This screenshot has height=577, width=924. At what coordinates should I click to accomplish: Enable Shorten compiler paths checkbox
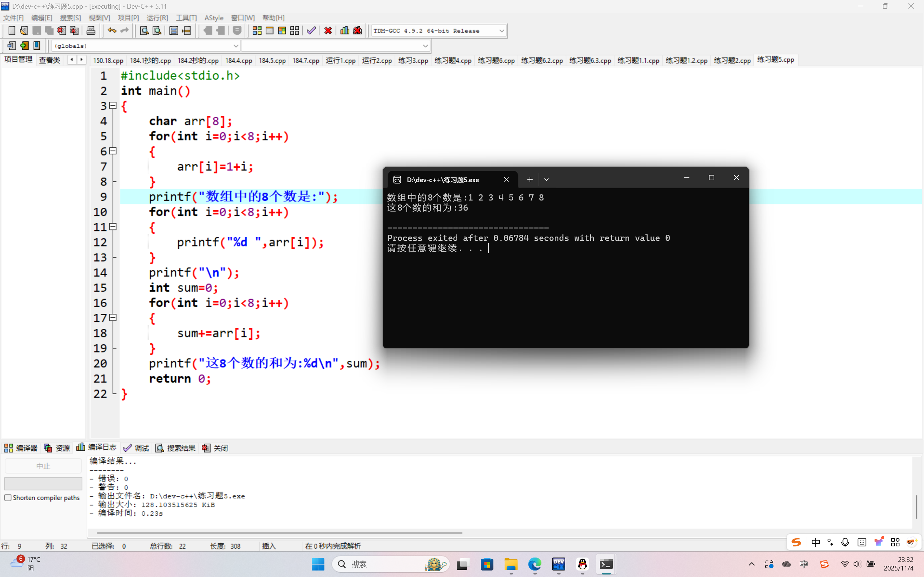pos(8,498)
